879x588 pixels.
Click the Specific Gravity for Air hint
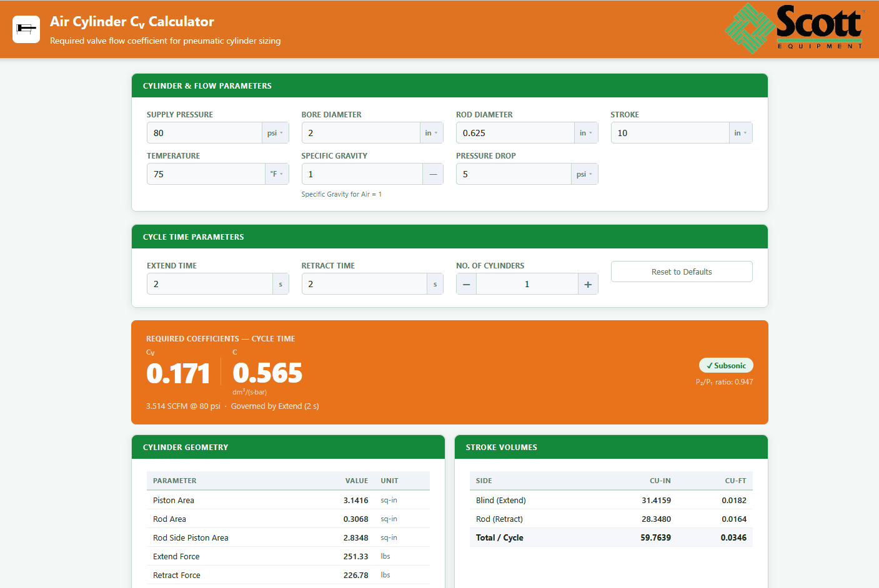pos(341,194)
